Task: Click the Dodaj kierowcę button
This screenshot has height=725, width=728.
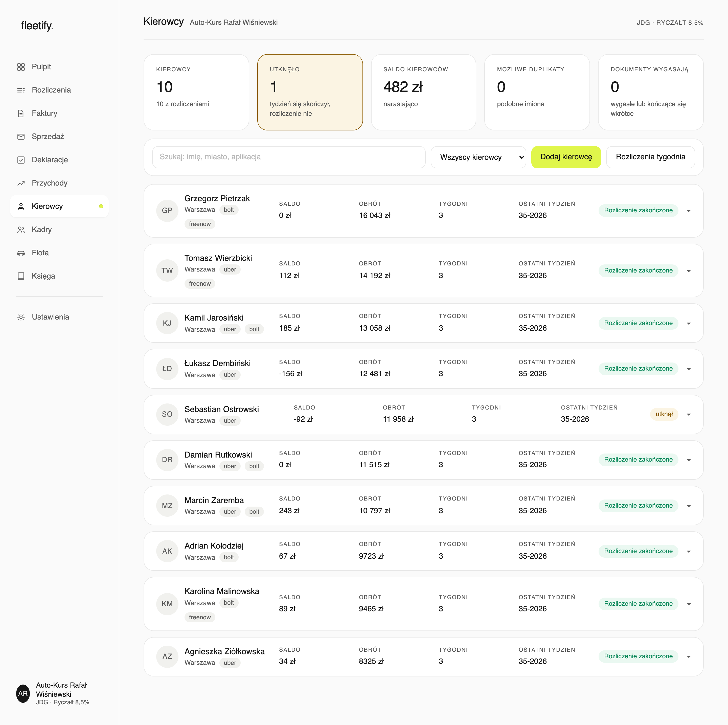Action: pyautogui.click(x=566, y=157)
